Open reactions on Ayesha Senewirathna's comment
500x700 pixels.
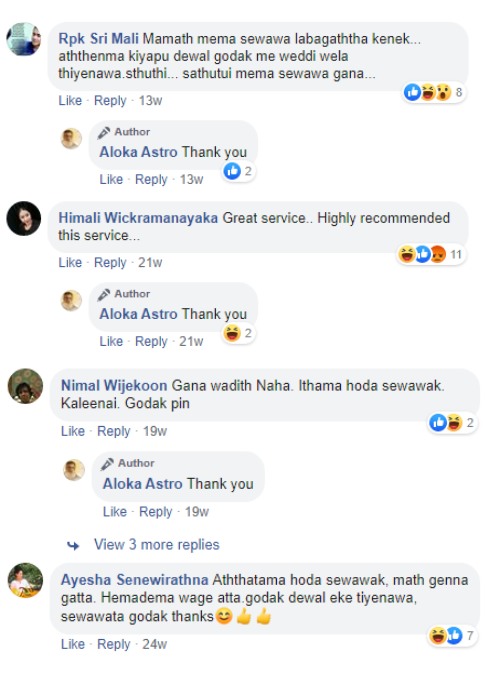(x=452, y=635)
